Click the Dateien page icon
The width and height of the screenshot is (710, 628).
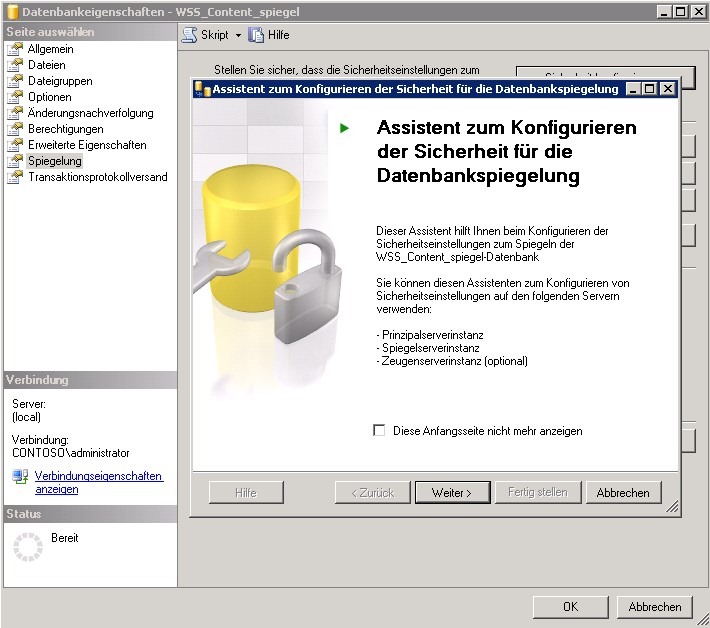tap(15, 65)
